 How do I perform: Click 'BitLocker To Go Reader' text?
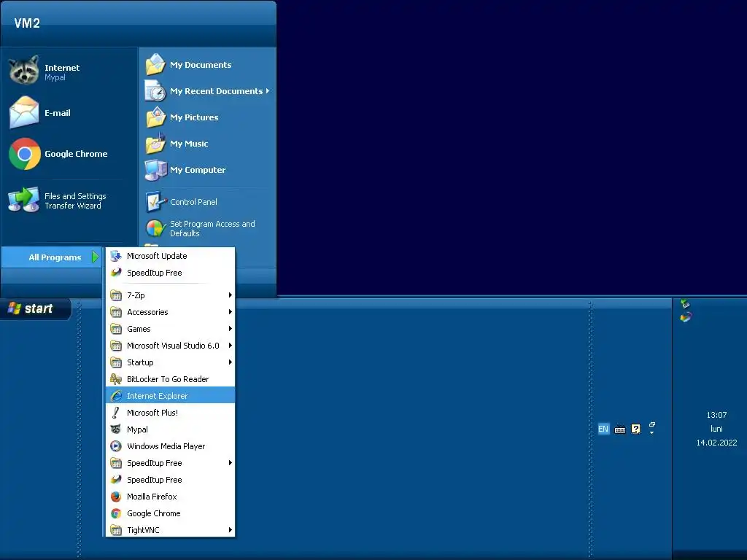tap(168, 379)
